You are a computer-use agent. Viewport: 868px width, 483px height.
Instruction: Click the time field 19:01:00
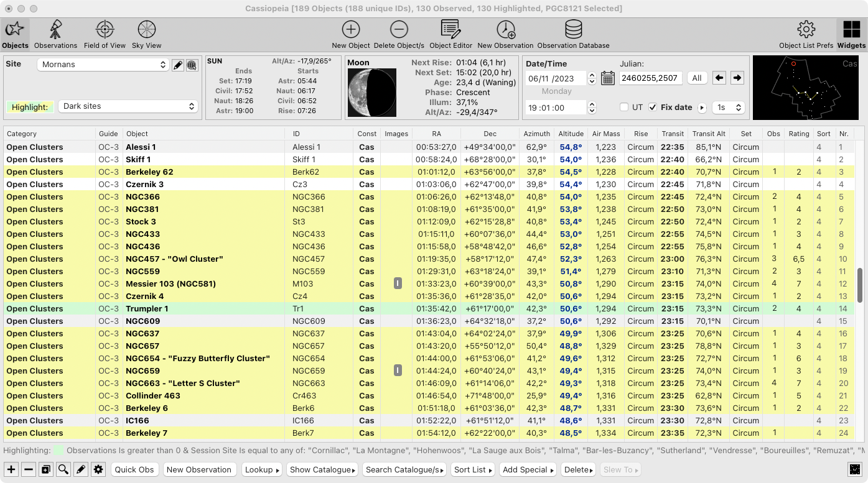[556, 108]
